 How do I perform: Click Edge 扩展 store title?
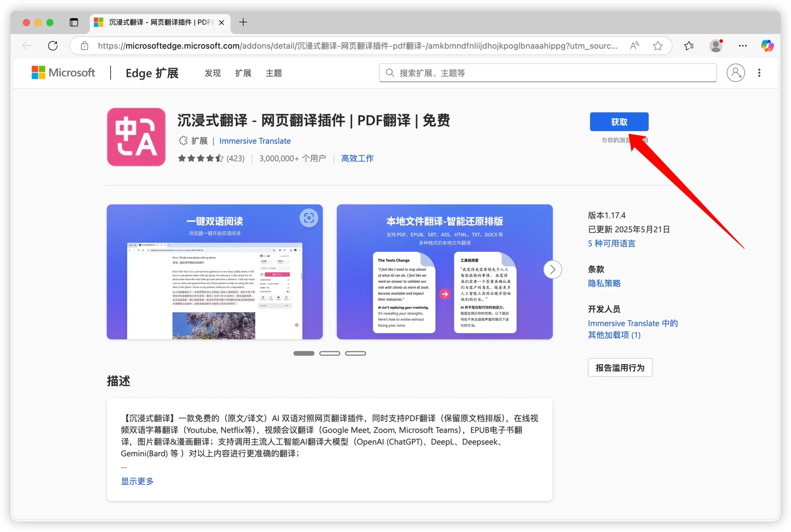[x=152, y=73]
